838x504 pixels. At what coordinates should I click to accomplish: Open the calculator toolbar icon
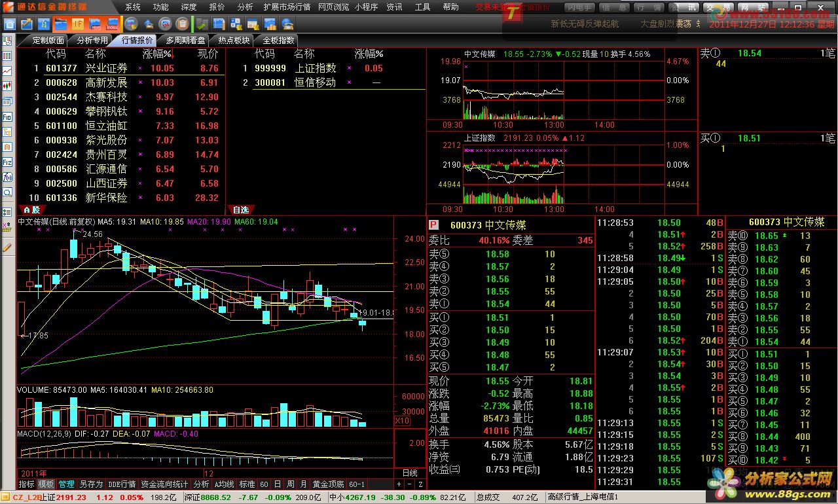pyautogui.click(x=236, y=24)
